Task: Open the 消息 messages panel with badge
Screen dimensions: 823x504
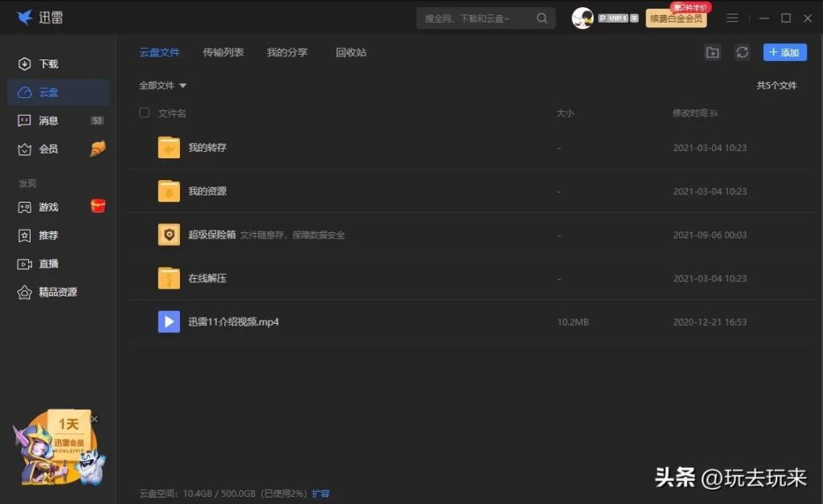Action: pos(46,120)
